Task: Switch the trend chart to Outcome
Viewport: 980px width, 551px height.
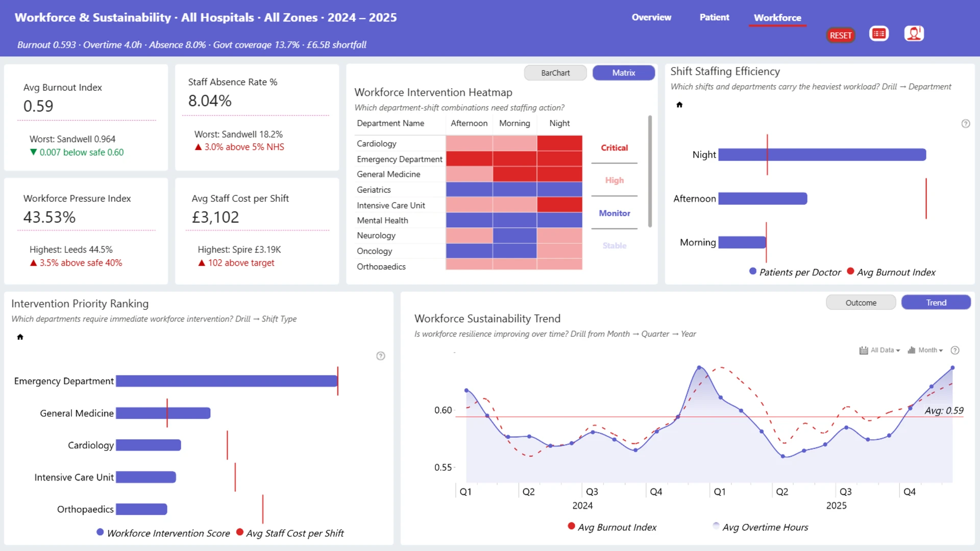Action: coord(861,303)
